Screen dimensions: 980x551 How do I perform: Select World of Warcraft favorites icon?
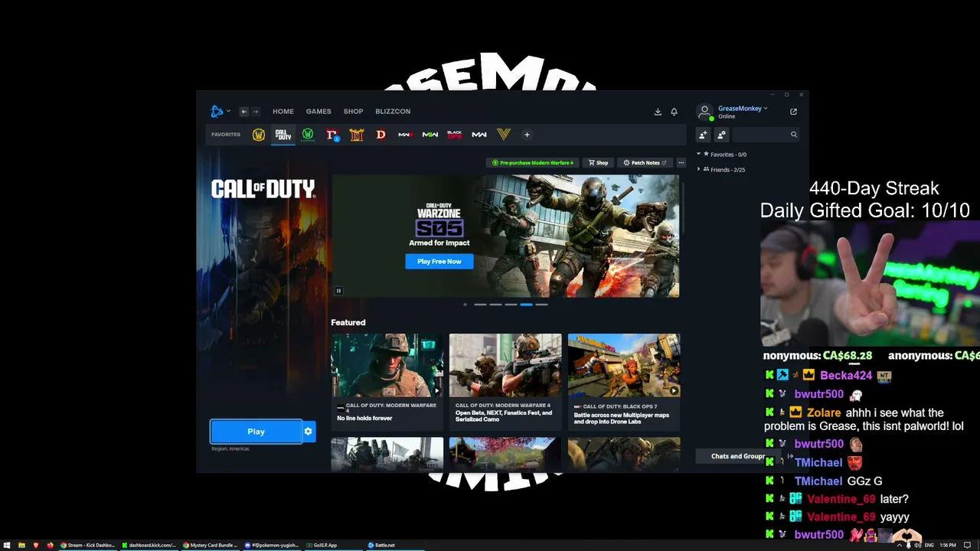[x=259, y=135]
